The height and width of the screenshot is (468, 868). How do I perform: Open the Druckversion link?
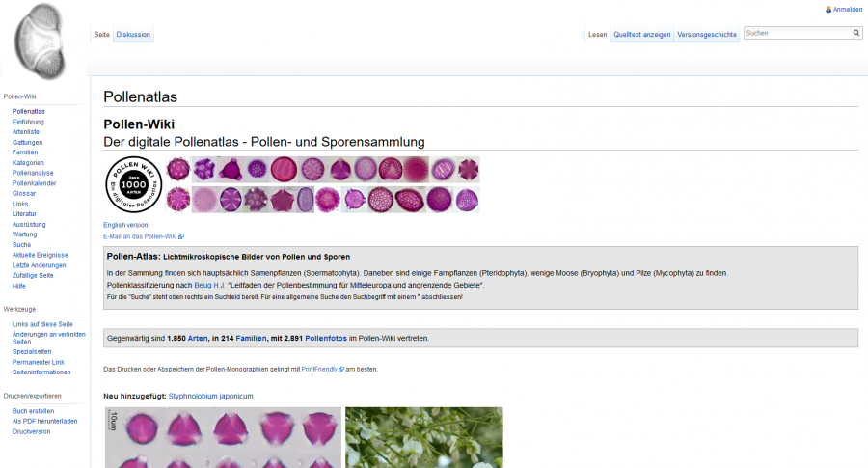click(31, 431)
